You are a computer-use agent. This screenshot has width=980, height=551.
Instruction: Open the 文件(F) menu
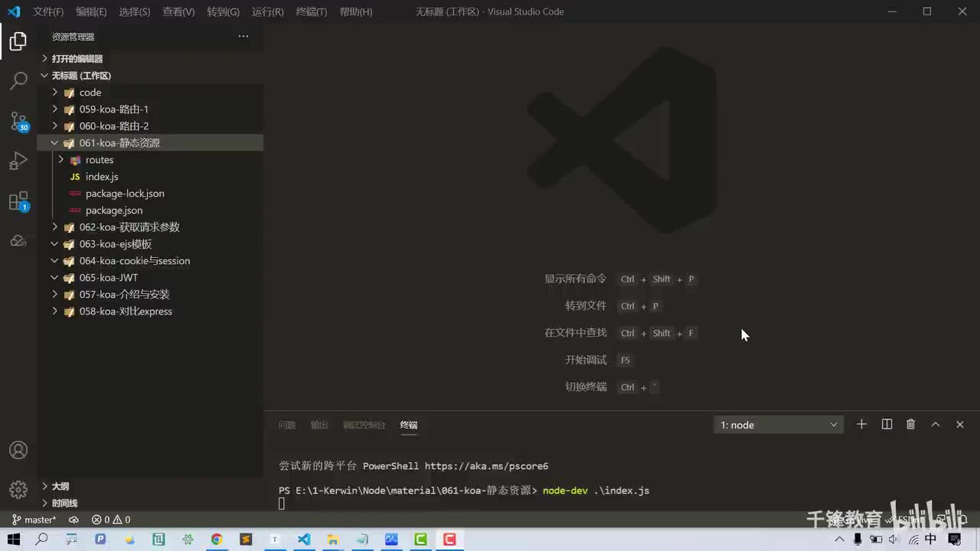click(48, 11)
